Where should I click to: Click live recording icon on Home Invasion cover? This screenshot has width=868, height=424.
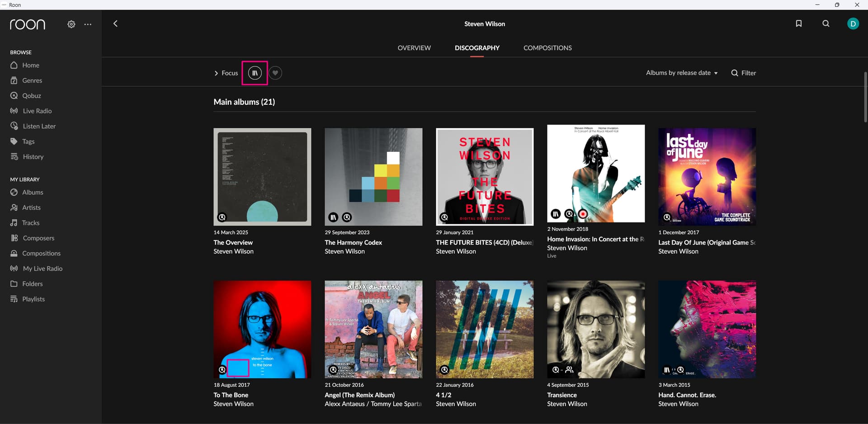click(x=583, y=214)
